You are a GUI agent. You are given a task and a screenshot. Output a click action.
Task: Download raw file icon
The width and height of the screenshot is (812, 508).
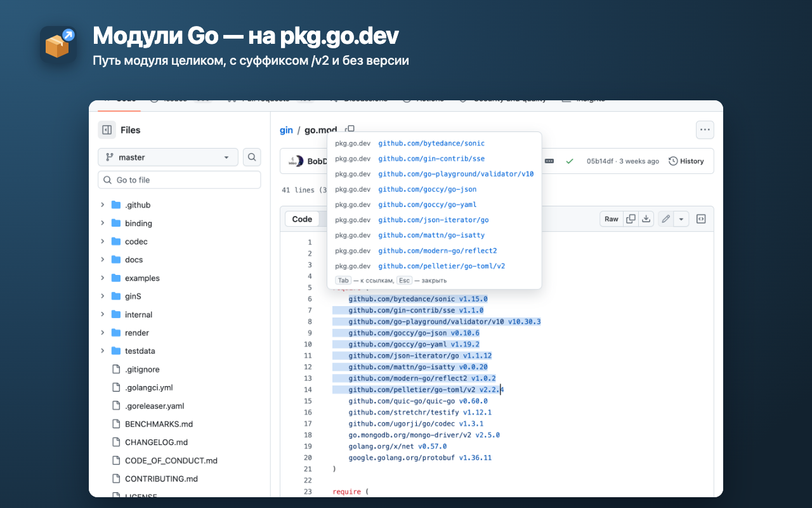(646, 219)
